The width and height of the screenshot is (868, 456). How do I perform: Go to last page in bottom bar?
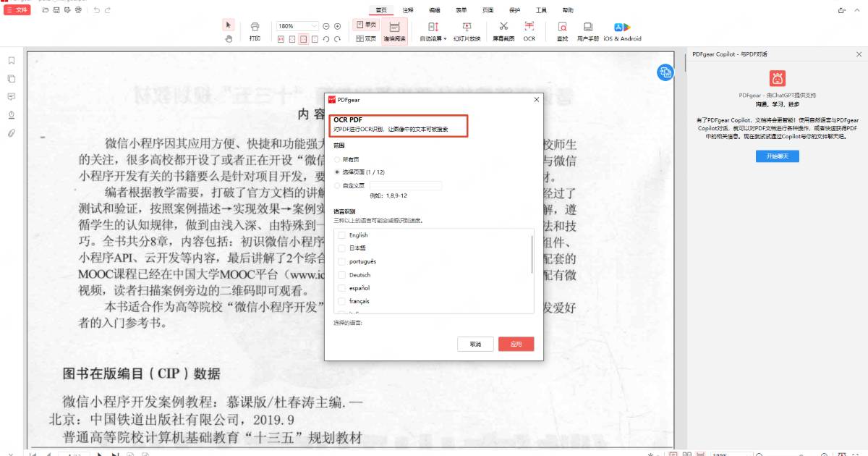click(116, 454)
